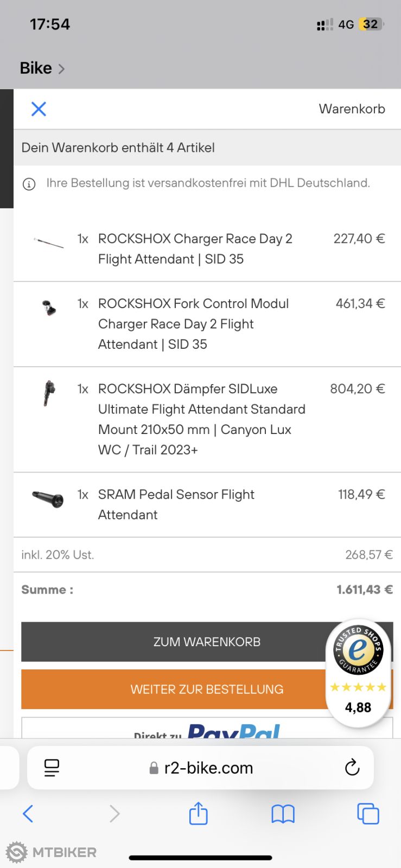Tap the SIDLuxe damper thumbnail image
Image resolution: width=401 pixels, height=868 pixels.
[x=49, y=393]
